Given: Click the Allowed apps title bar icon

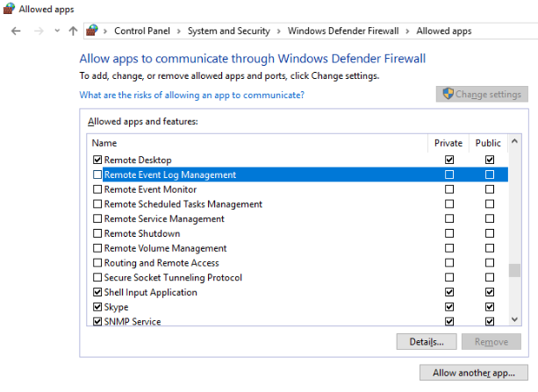Looking at the screenshot, I should [x=10, y=9].
